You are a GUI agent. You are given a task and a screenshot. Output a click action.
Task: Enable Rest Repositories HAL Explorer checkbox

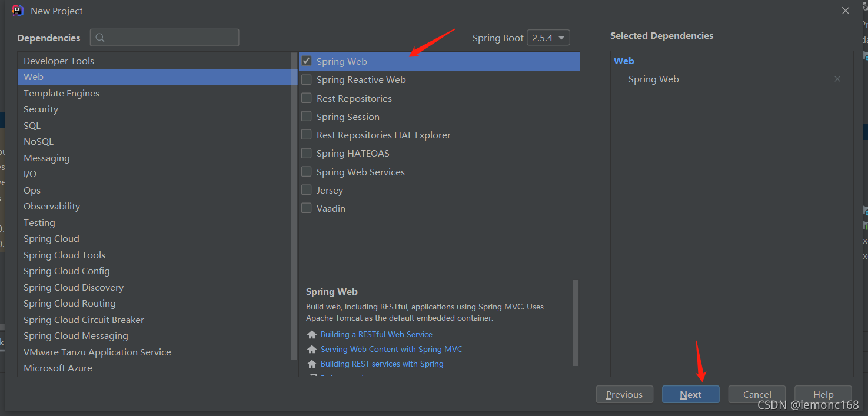307,135
